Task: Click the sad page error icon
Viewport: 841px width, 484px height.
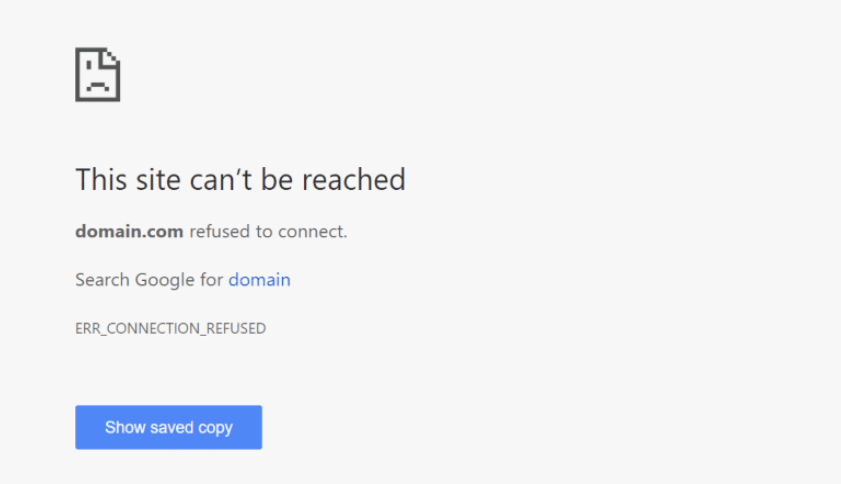Action: 98,75
